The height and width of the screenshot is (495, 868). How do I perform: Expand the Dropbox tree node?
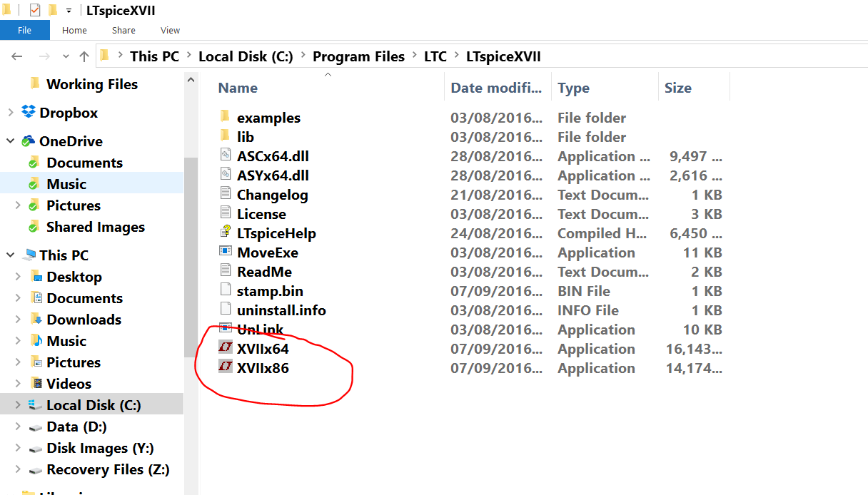pyautogui.click(x=11, y=113)
